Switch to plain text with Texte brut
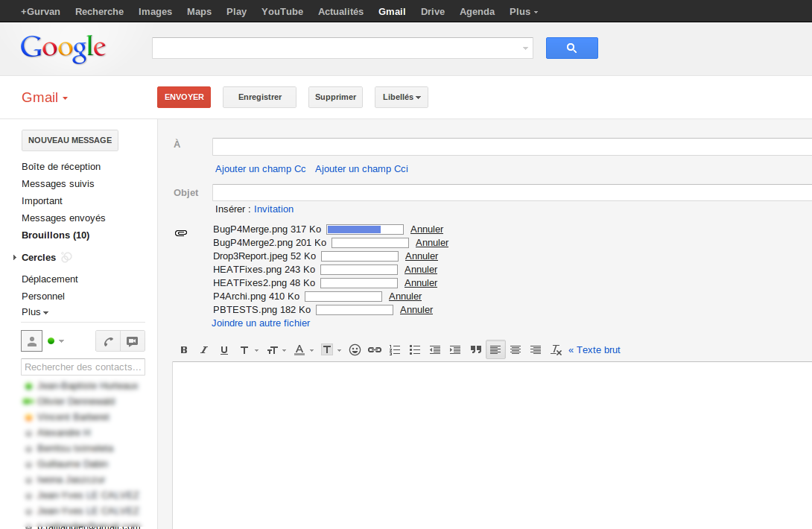812x529 pixels. click(x=594, y=350)
